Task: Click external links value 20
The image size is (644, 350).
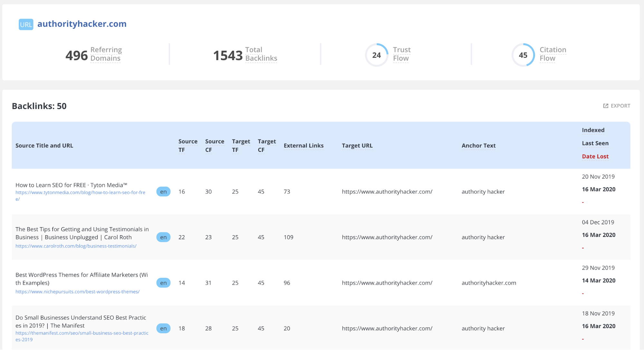Action: pyautogui.click(x=287, y=328)
